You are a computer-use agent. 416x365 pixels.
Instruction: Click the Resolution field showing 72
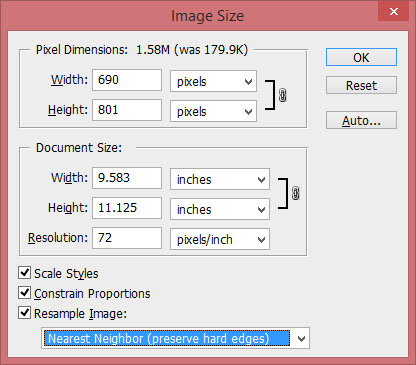pyautogui.click(x=127, y=238)
